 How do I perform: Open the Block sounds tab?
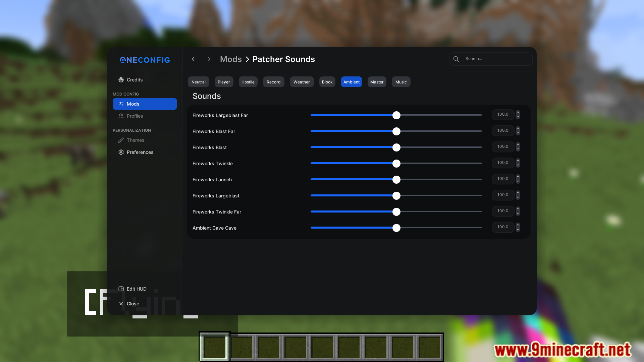click(327, 82)
